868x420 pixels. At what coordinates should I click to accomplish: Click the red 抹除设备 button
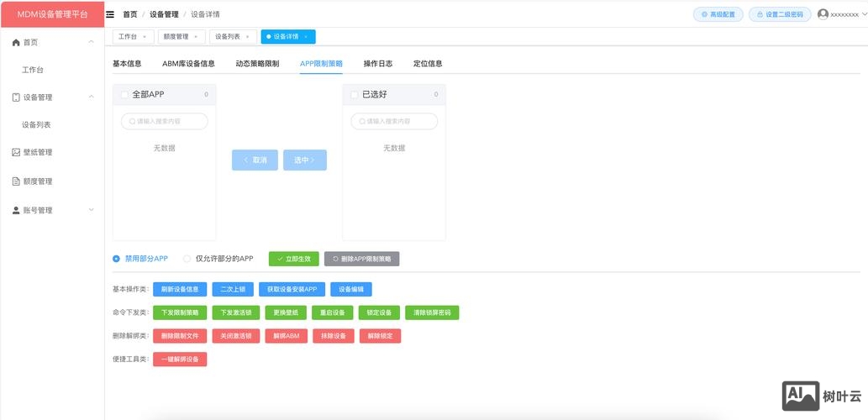pyautogui.click(x=334, y=336)
